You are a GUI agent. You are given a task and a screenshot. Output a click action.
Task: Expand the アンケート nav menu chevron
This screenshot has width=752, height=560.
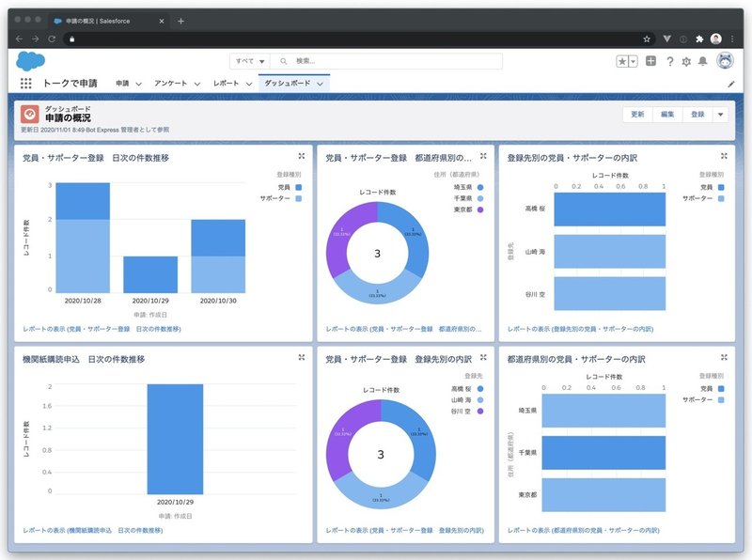[x=197, y=84]
